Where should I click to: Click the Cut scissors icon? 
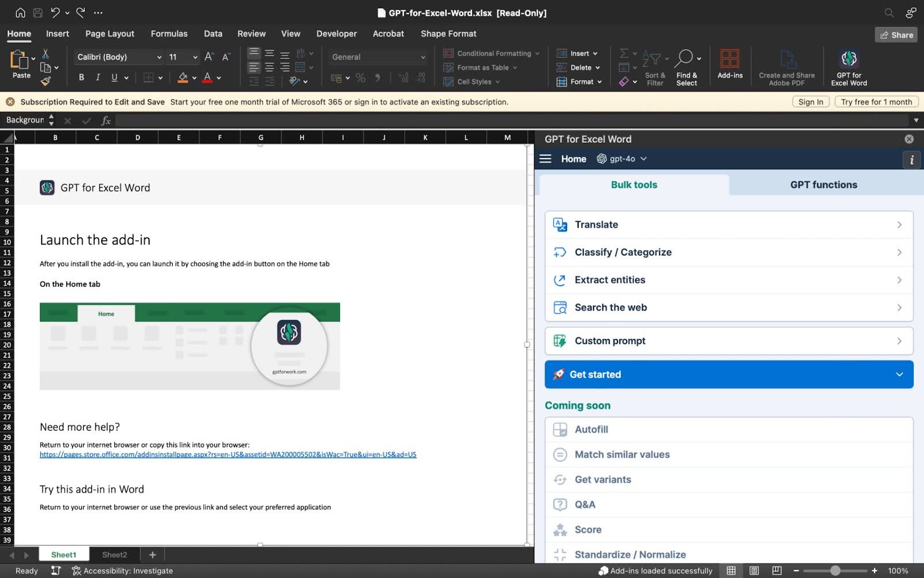pyautogui.click(x=46, y=54)
